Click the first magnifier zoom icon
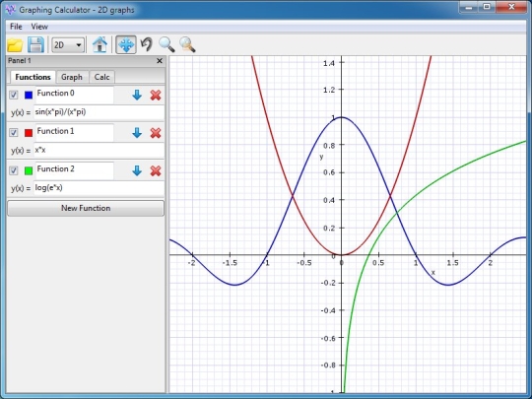This screenshot has height=399, width=532. pos(166,44)
